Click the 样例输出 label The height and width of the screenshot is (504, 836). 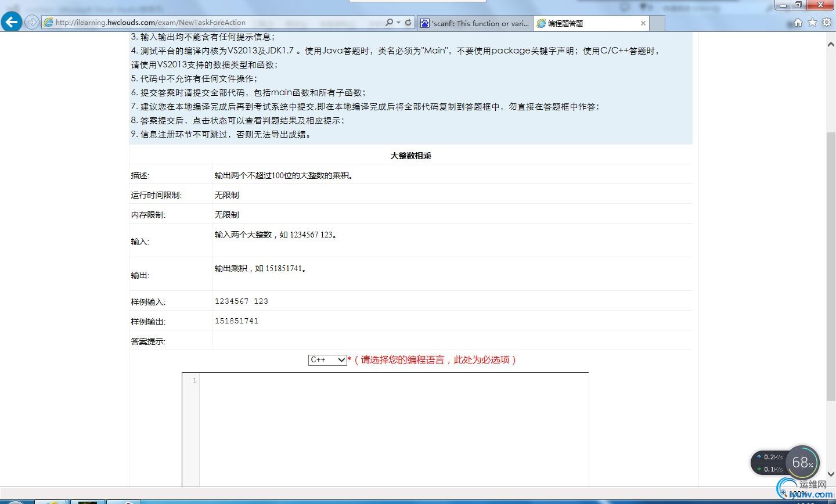(x=148, y=322)
